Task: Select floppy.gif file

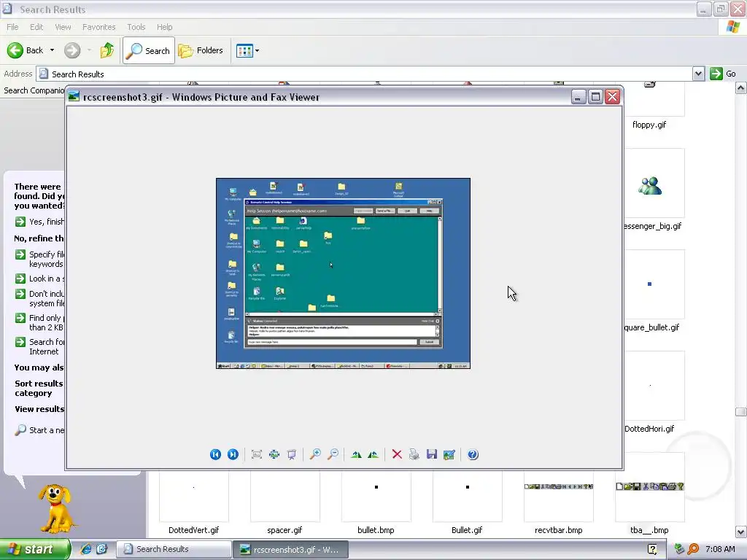Action: pos(649,125)
